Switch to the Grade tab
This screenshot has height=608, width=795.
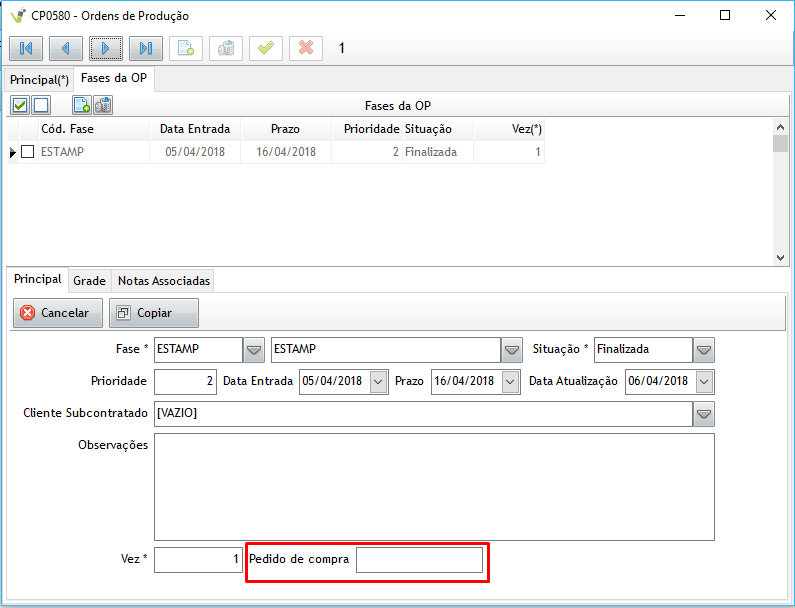[89, 281]
